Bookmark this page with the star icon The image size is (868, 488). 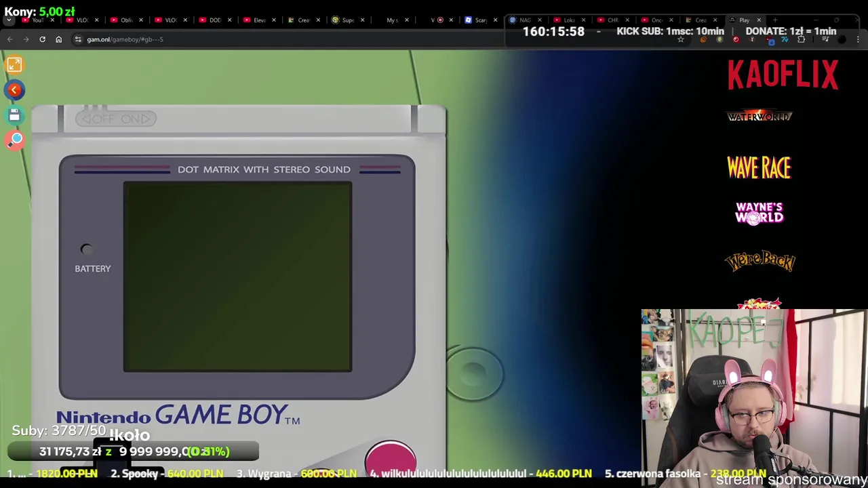681,40
